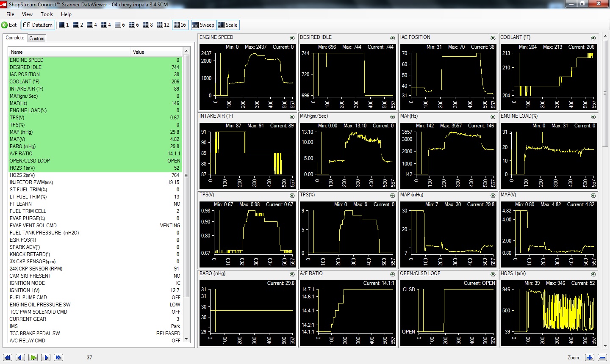
Task: Click the data list scroll-down arrow
Action: (x=186, y=339)
